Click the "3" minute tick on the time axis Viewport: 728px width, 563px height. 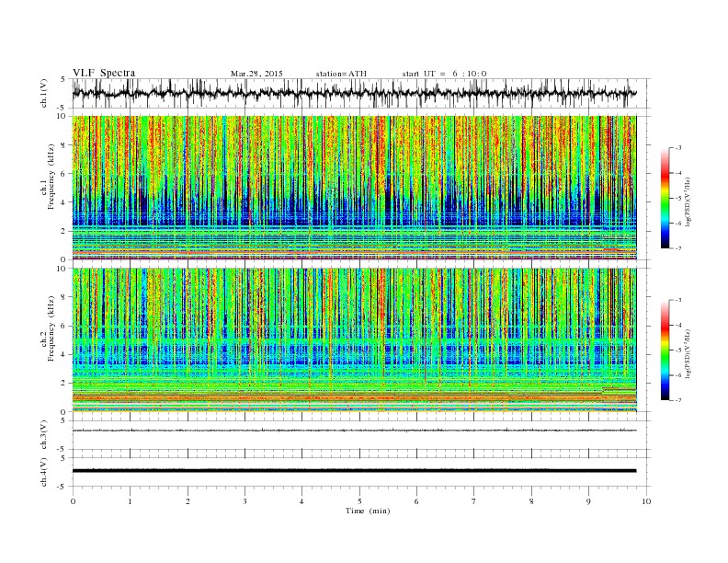pos(245,501)
